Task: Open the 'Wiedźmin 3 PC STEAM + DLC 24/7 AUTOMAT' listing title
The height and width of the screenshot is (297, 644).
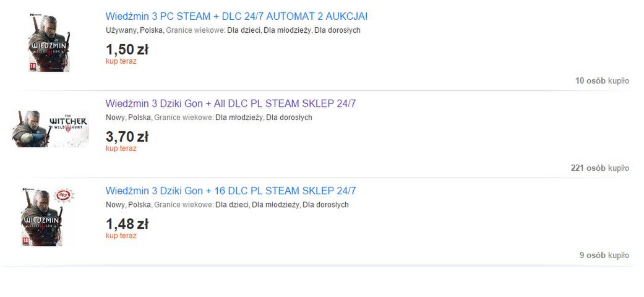Action: coord(236,17)
